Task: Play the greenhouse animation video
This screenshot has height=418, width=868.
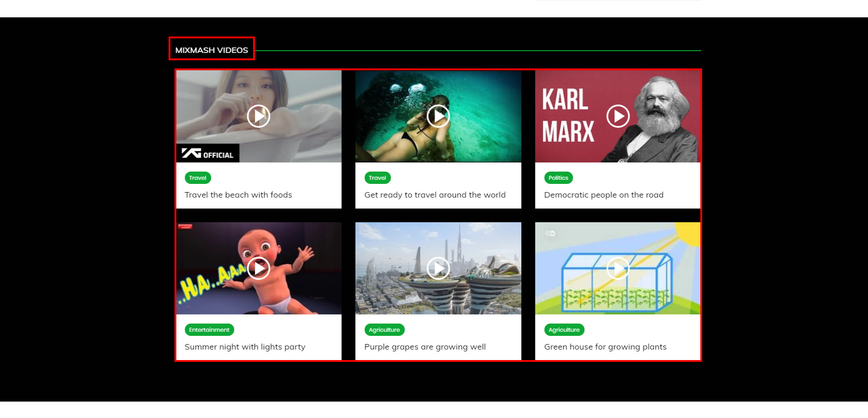Action: pos(618,268)
